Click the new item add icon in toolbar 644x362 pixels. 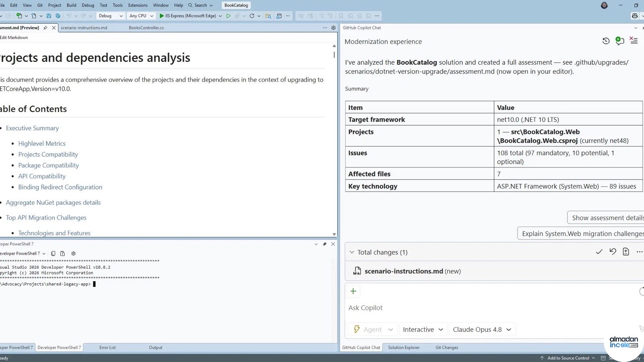click(x=19, y=16)
